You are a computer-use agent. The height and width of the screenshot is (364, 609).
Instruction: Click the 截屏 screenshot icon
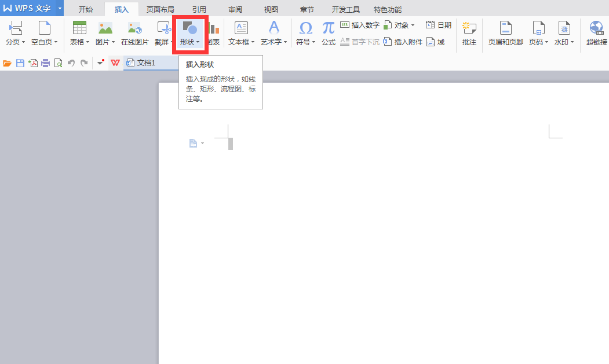163,28
